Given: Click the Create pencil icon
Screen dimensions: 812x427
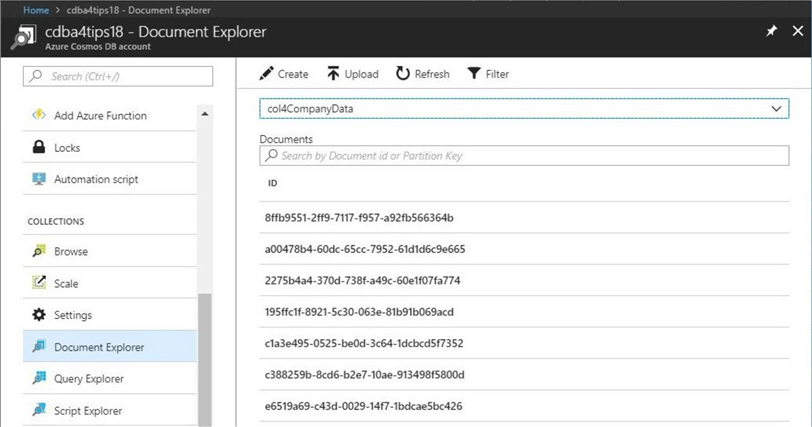Looking at the screenshot, I should click(x=266, y=73).
